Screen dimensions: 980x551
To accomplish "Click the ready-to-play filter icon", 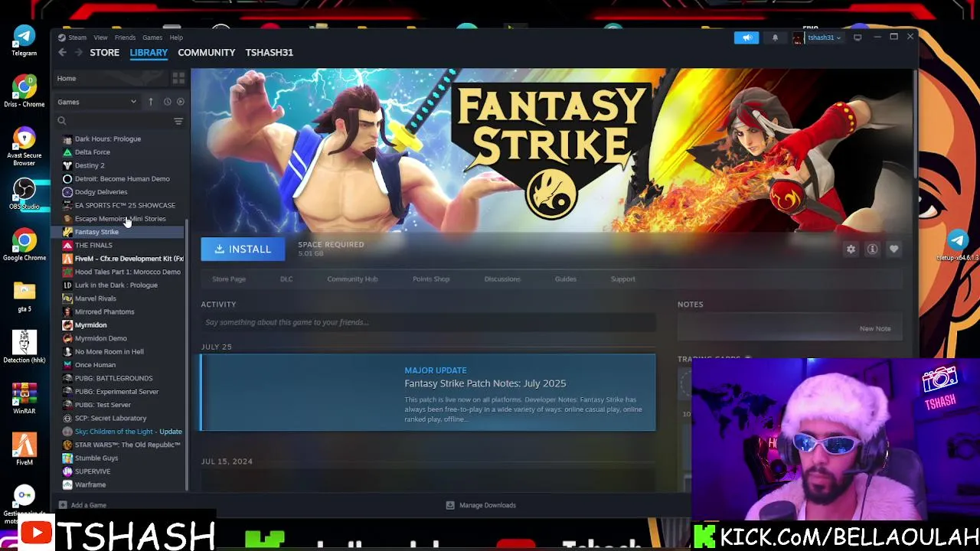I will (181, 102).
